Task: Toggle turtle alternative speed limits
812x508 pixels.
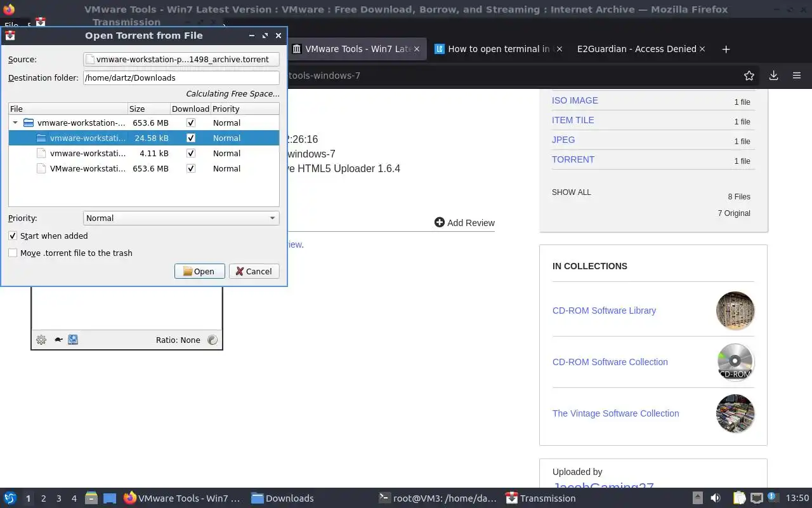Action: click(x=58, y=340)
